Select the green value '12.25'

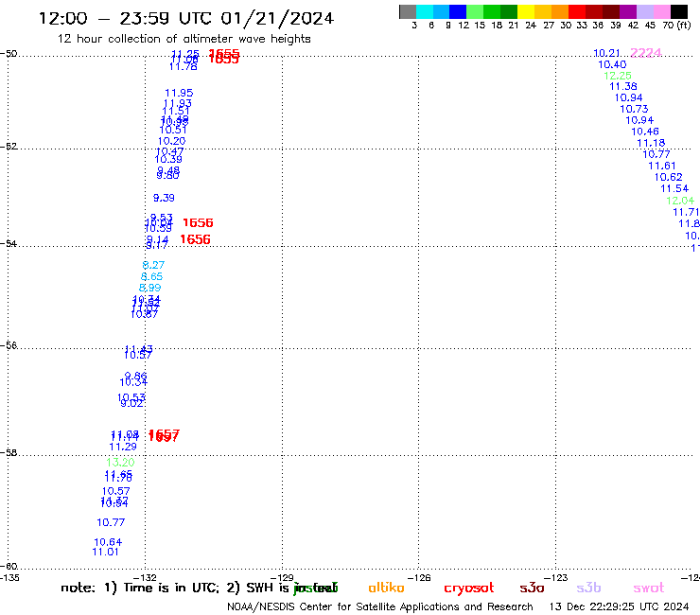(x=618, y=76)
